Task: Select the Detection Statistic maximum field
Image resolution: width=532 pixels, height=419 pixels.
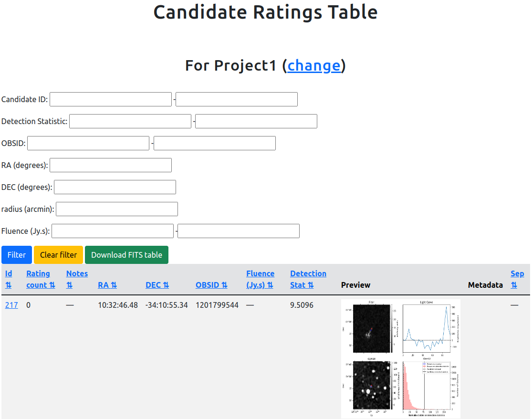Action: tap(256, 122)
